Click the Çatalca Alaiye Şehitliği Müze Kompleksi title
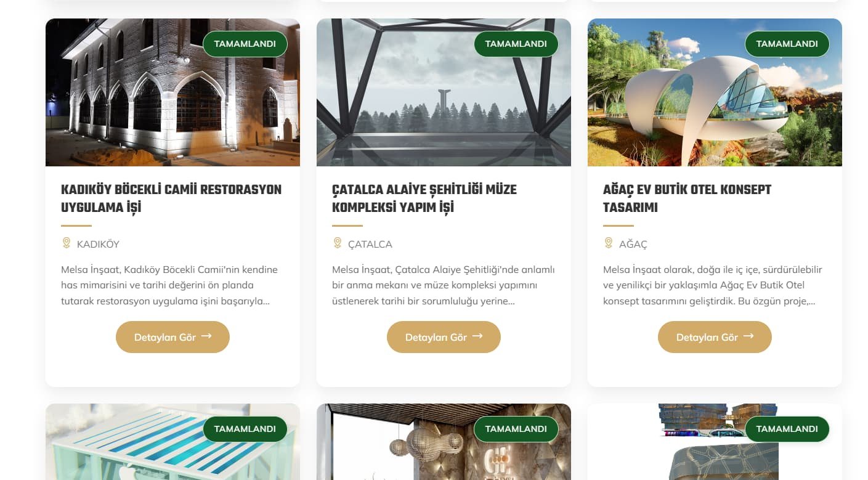The image size is (868, 480). [424, 198]
